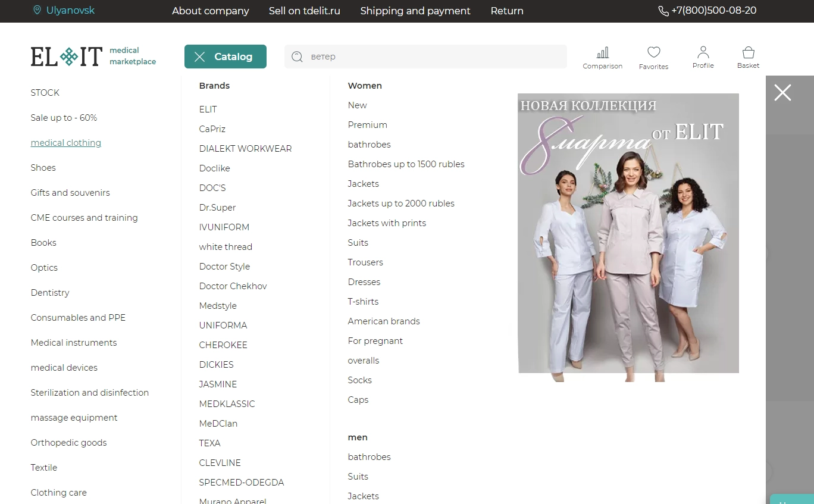The width and height of the screenshot is (814, 504).
Task: Open Favorites heart icon
Action: click(x=653, y=52)
